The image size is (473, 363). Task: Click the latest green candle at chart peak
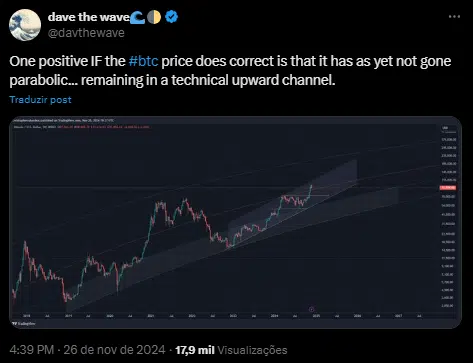click(311, 189)
